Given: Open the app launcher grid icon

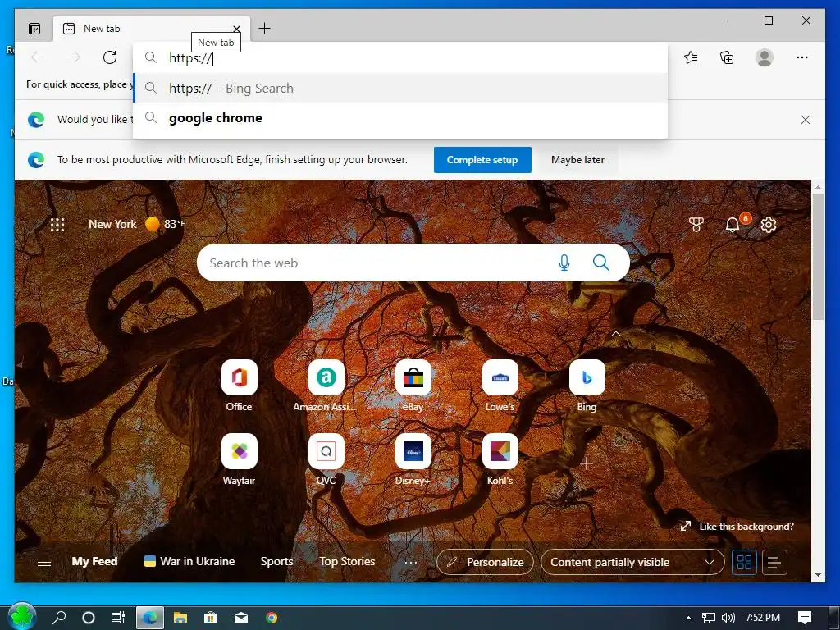Looking at the screenshot, I should pos(57,225).
